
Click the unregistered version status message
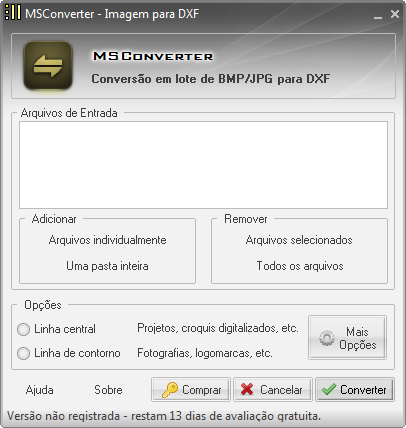164,416
